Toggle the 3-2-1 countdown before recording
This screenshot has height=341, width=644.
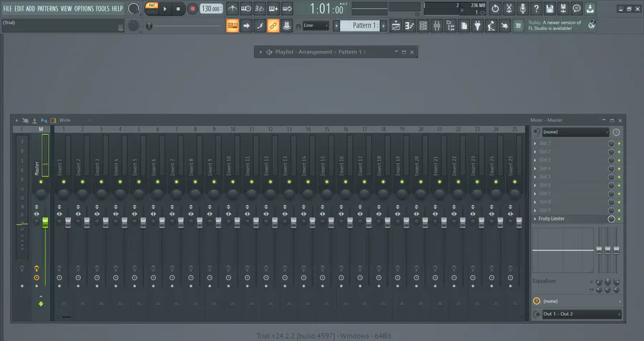260,8
